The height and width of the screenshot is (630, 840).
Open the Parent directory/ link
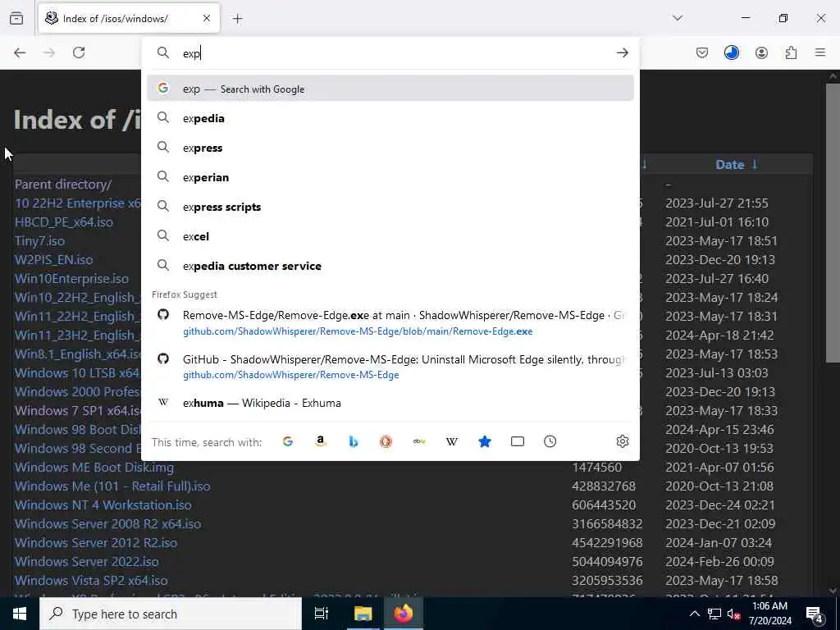(62, 185)
